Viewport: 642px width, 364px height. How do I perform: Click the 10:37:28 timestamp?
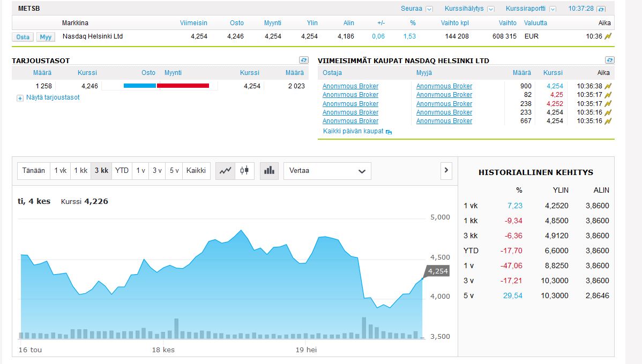coord(581,9)
